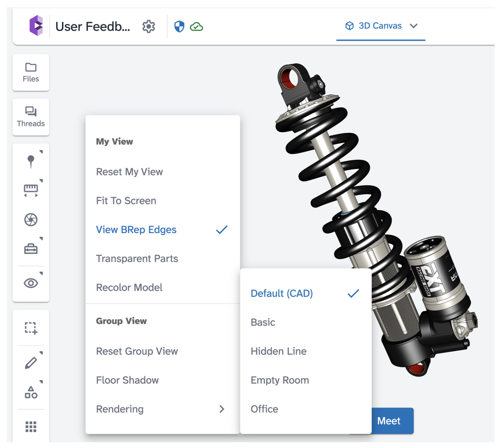Choose Reset Group View
This screenshot has height=448, width=501.
tap(163, 351)
